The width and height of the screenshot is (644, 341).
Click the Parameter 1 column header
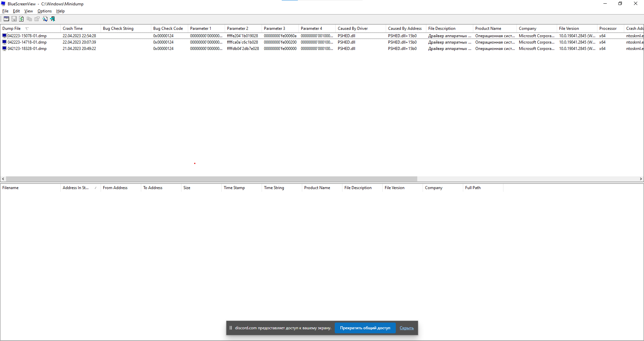206,29
